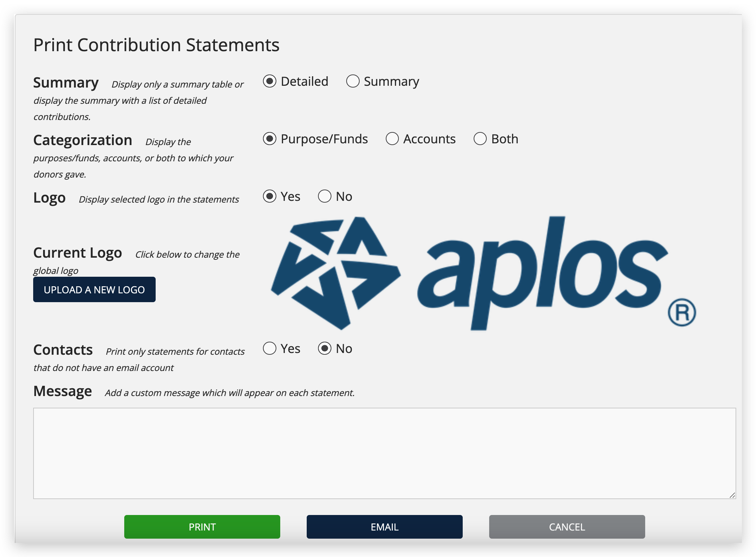
Task: Click the Cancel button
Action: [x=567, y=527]
